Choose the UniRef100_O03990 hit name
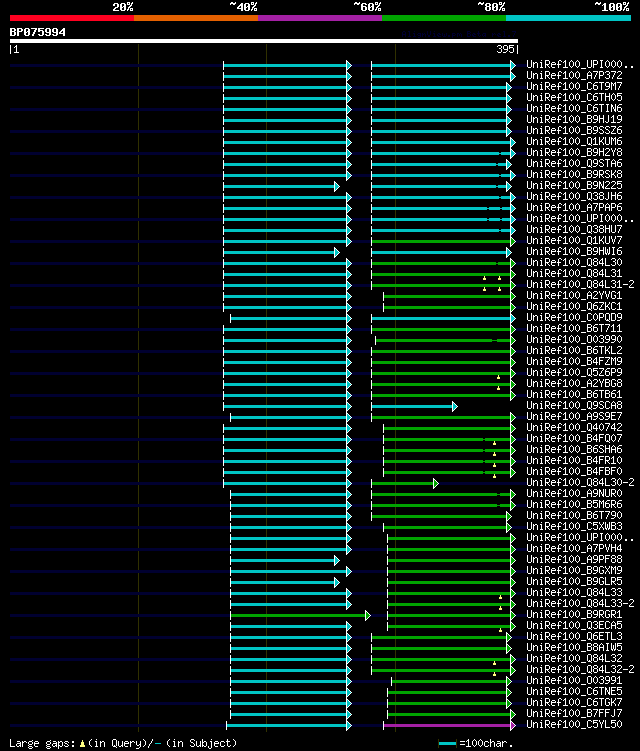Image resolution: width=640 pixels, height=751 pixels. 574,340
